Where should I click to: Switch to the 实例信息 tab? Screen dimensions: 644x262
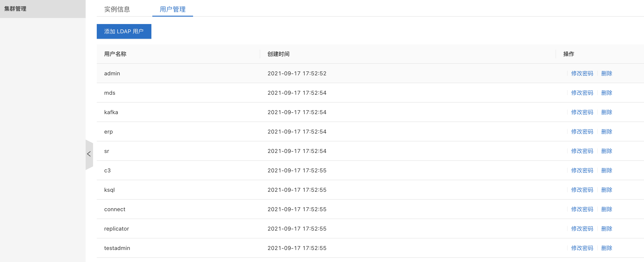click(x=117, y=9)
